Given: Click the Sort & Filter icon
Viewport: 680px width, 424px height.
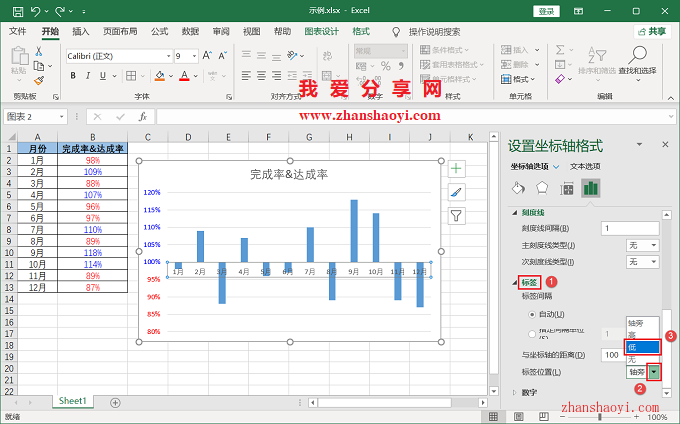Looking at the screenshot, I should pyautogui.click(x=597, y=54).
